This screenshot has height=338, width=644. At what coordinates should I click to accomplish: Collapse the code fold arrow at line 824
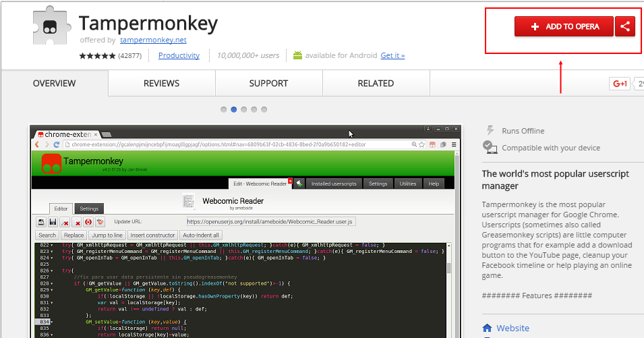(x=52, y=258)
